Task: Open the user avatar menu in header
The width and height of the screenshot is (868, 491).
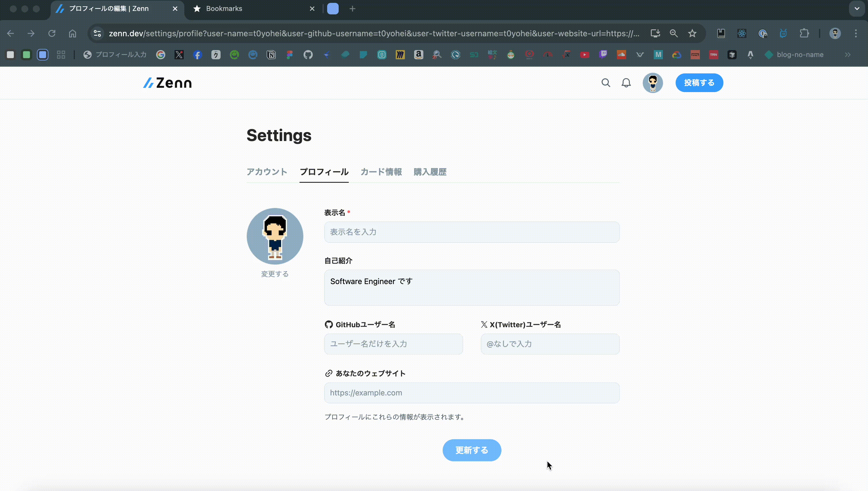Action: pyautogui.click(x=652, y=83)
